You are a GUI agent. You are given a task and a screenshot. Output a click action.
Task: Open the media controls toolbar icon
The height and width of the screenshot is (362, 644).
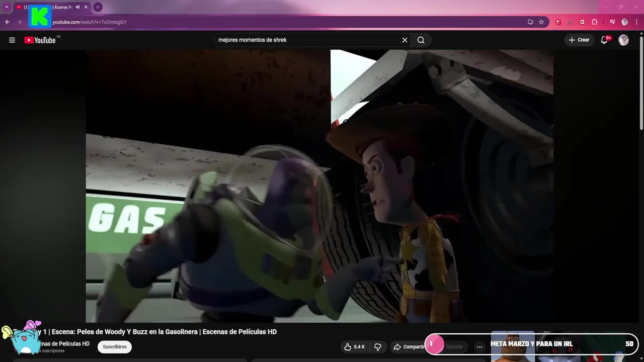pyautogui.click(x=612, y=22)
